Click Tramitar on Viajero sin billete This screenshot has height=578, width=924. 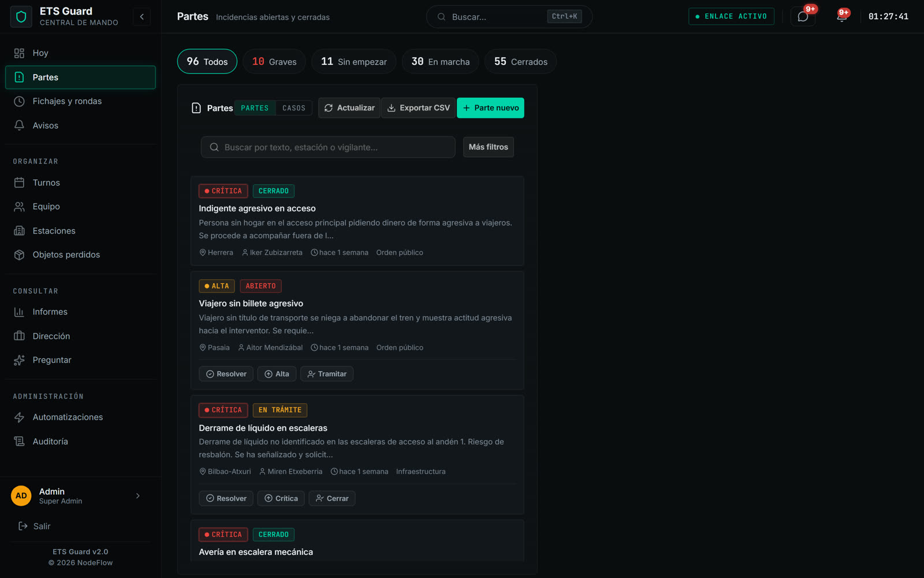click(327, 374)
